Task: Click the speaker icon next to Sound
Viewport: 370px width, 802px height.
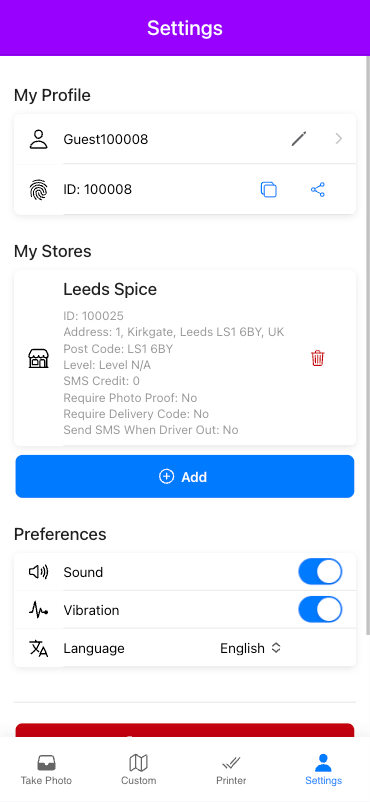Action: 38,572
